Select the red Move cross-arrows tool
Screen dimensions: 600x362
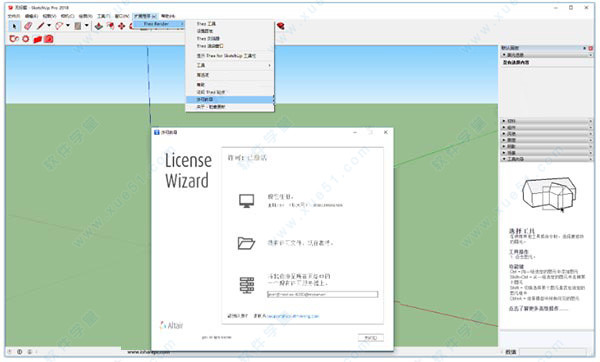pos(122,26)
